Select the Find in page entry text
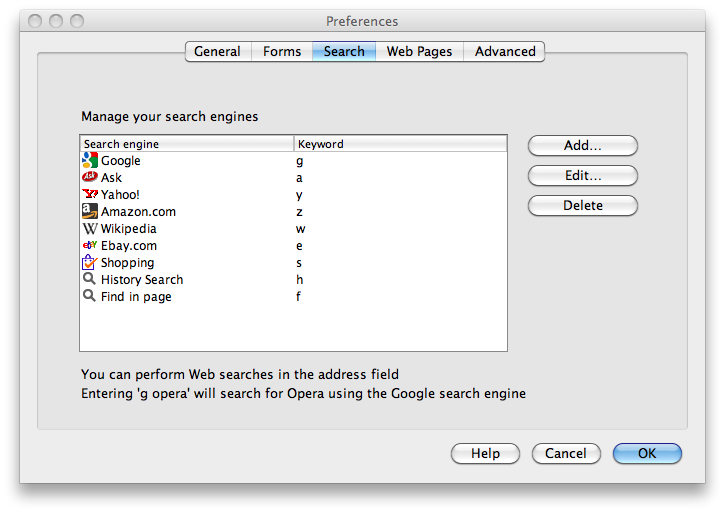The image size is (725, 513). 136,297
